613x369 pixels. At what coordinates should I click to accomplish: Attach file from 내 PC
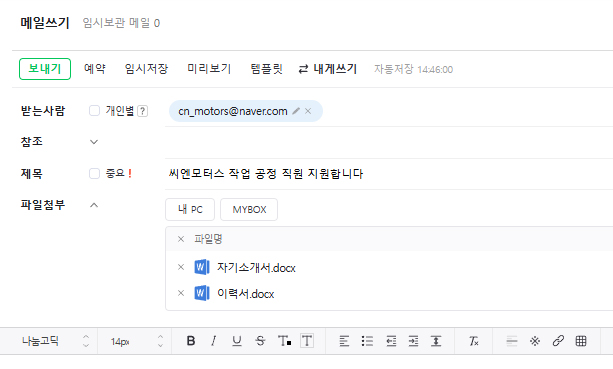click(x=190, y=210)
